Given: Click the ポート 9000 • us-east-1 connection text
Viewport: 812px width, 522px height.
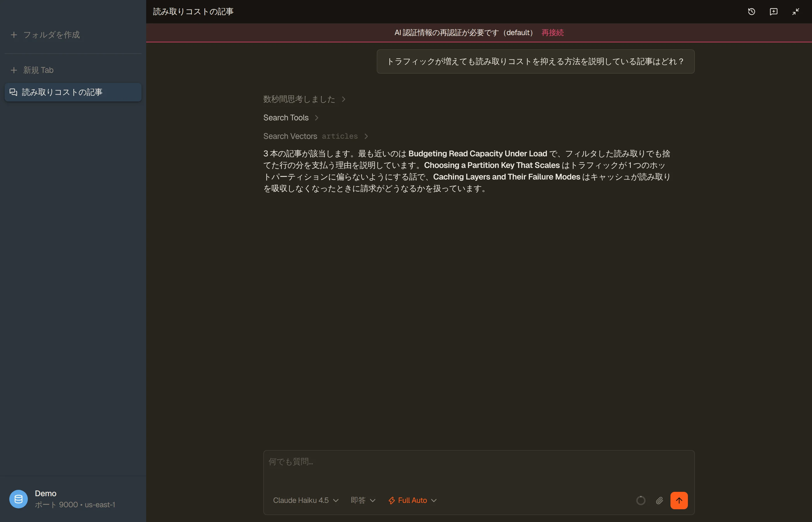Looking at the screenshot, I should 75,505.
